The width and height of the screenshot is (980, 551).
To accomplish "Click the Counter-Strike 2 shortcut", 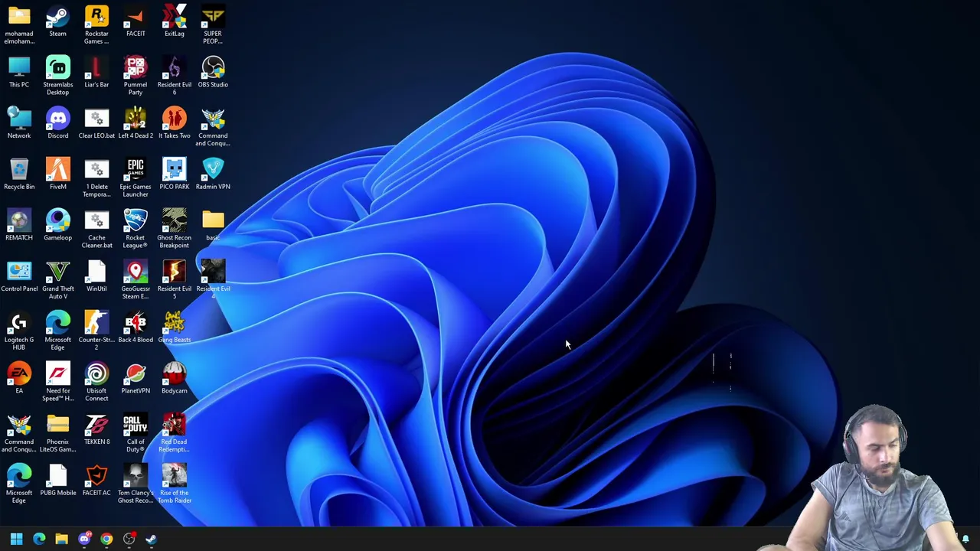I will click(96, 331).
